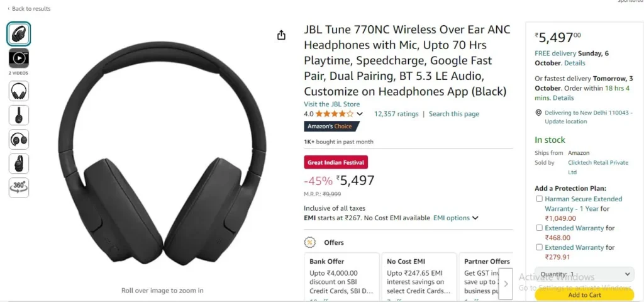
Task: Advance offers carousel with right arrow
Action: (x=506, y=284)
